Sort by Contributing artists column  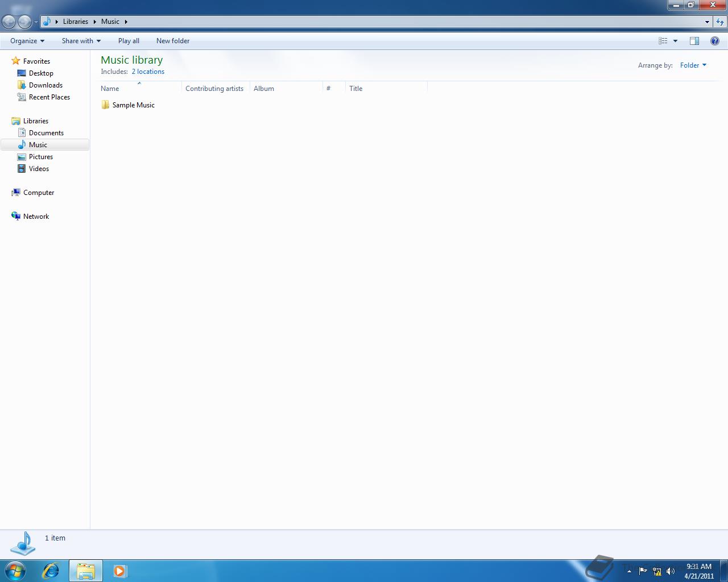coord(216,88)
